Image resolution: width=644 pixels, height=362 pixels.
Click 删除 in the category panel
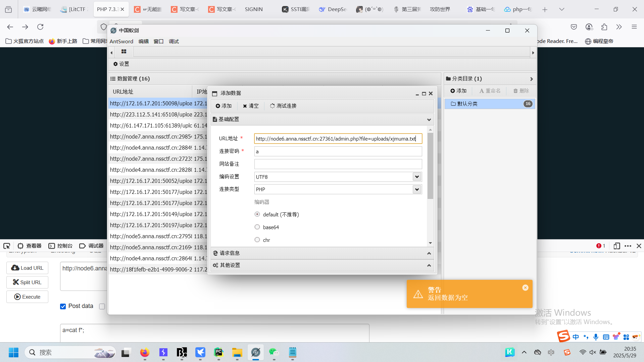click(521, 91)
